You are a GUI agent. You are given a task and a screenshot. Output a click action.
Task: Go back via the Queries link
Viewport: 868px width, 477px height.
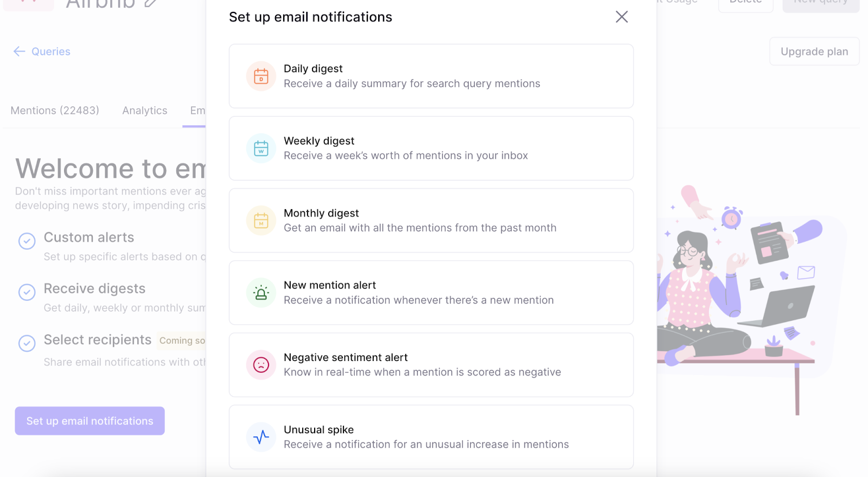click(x=50, y=51)
